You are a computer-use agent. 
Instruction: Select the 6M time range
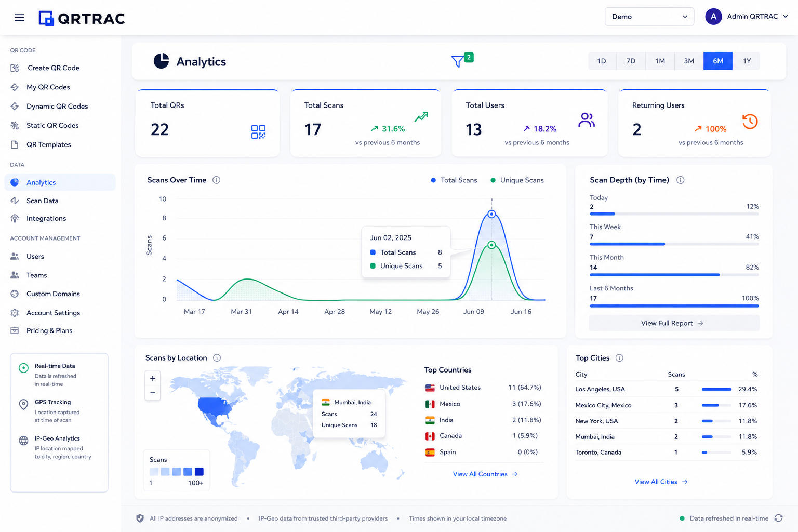718,61
